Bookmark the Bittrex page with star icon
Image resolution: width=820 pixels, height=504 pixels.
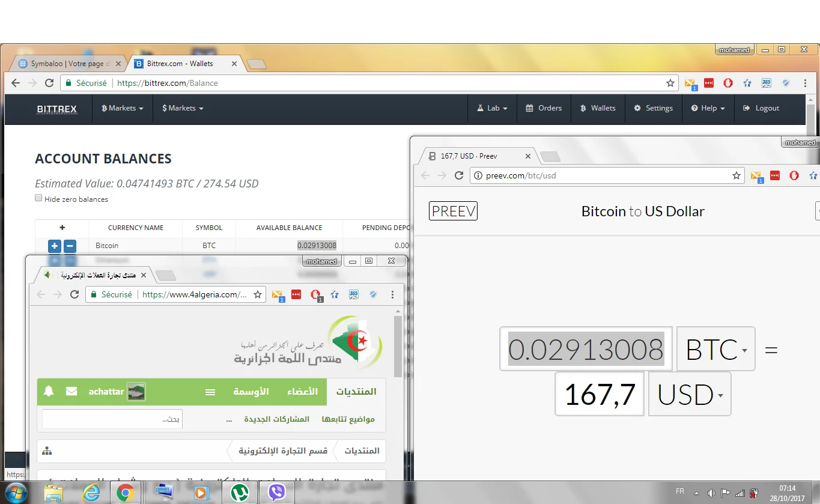coord(670,83)
